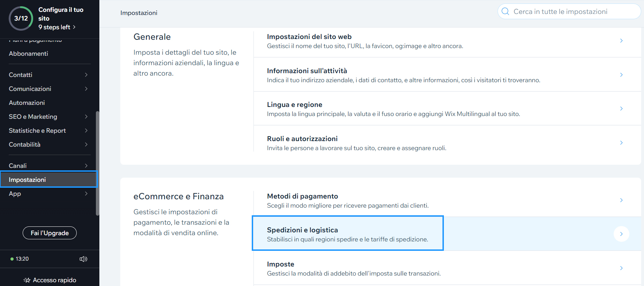Click the arrow icon on Imposte row
The width and height of the screenshot is (644, 286).
(x=621, y=268)
